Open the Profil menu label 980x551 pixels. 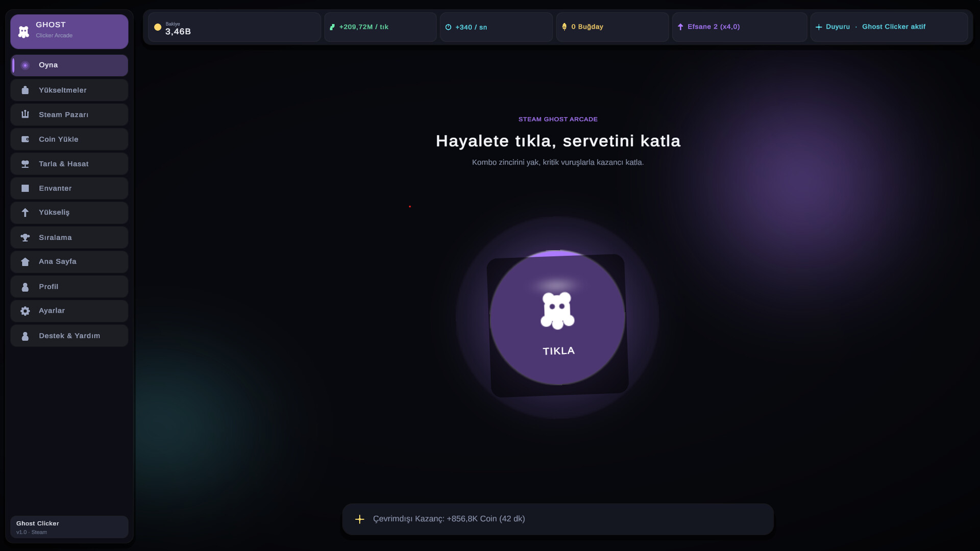pos(48,287)
